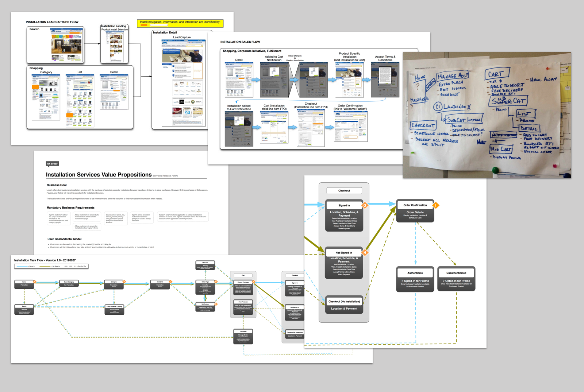Select the Purchases Manage Order node
The height and width of the screenshot is (392, 584).
(243, 336)
